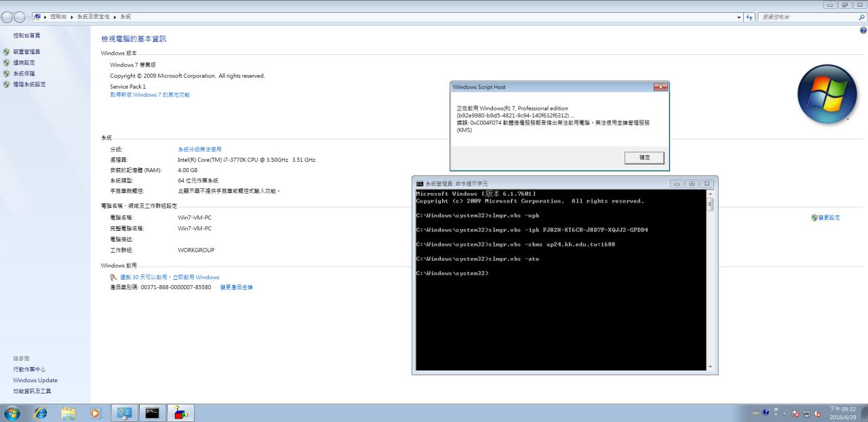This screenshot has width=868, height=422.
Task: Click the slmgr.vbs -skms command line
Action: pyautogui.click(x=515, y=244)
